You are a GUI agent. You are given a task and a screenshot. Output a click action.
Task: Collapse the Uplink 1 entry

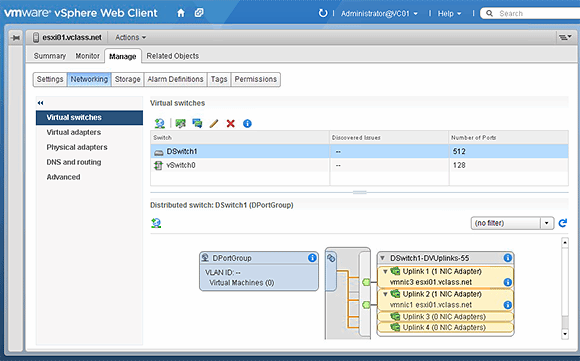point(385,271)
